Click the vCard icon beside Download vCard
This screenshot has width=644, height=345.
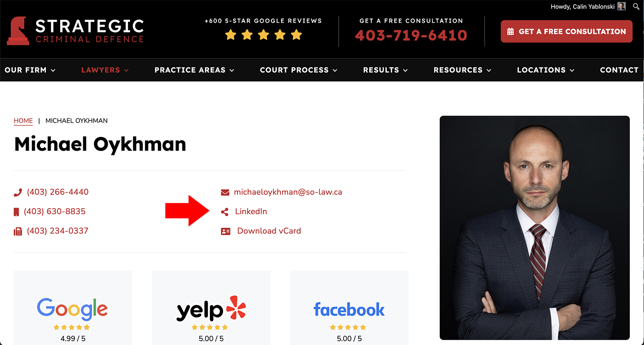point(225,231)
